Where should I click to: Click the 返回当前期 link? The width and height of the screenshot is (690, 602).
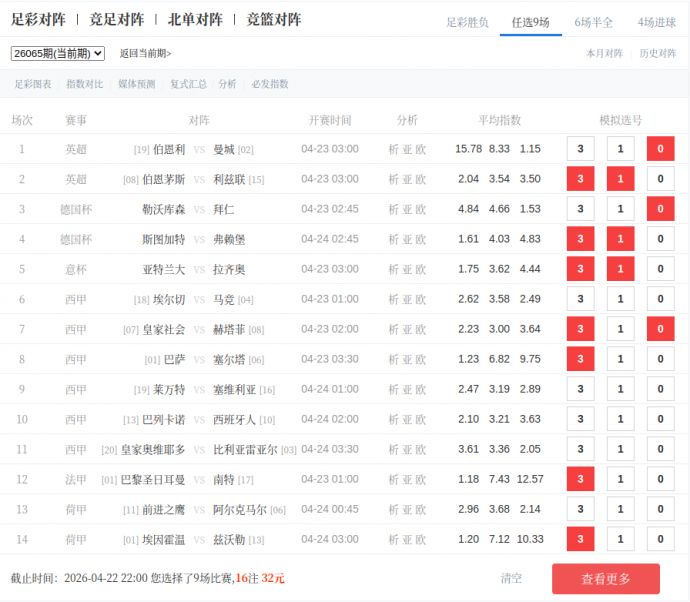145,54
